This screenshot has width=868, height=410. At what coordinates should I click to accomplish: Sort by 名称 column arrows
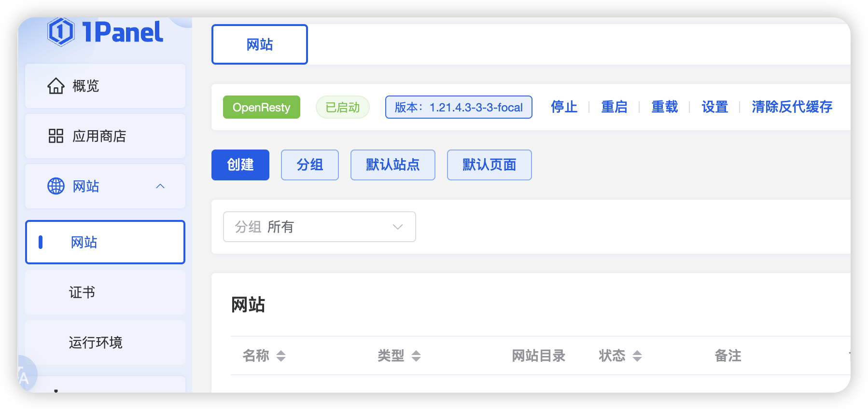click(281, 356)
